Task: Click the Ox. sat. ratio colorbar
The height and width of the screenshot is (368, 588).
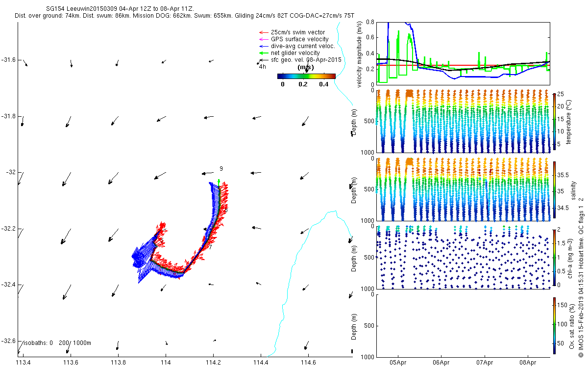Action: click(x=554, y=324)
